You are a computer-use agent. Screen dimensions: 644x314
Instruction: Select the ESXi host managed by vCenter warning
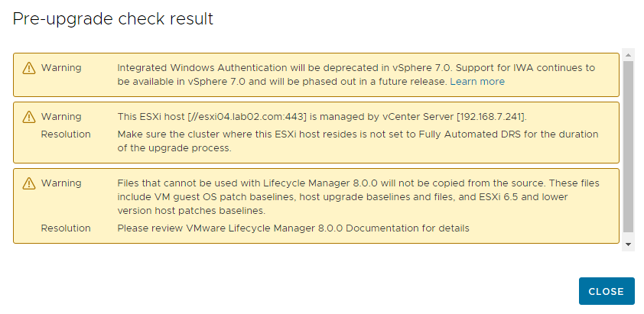(x=316, y=133)
